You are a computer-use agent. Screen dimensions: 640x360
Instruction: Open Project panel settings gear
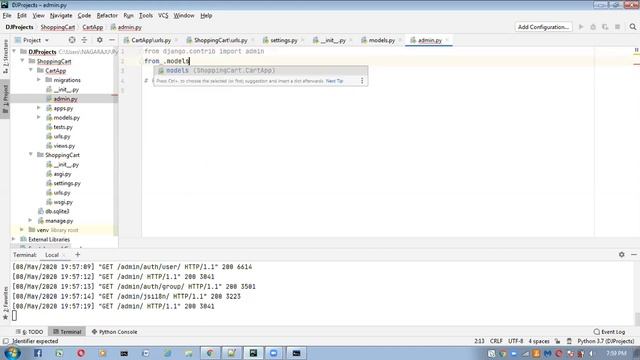pos(100,40)
